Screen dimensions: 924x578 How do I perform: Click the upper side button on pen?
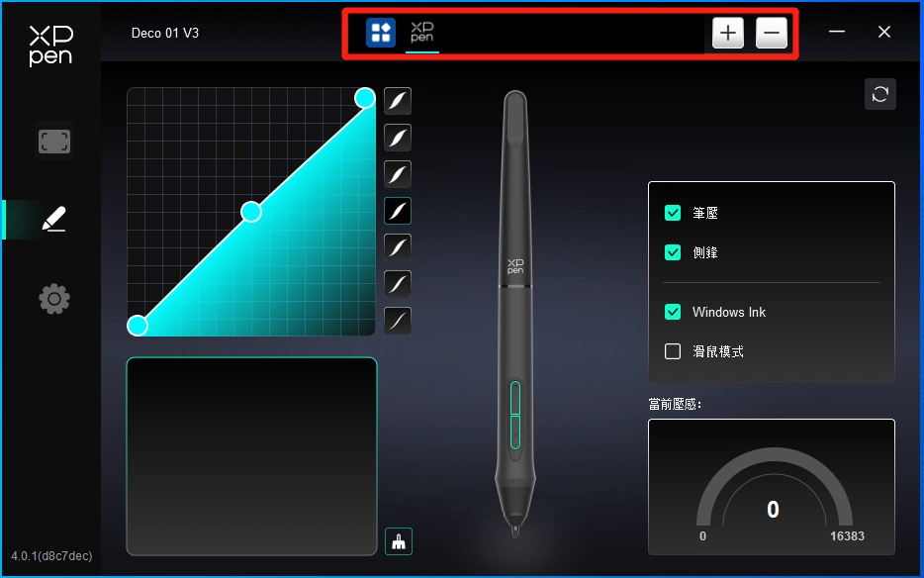point(515,398)
